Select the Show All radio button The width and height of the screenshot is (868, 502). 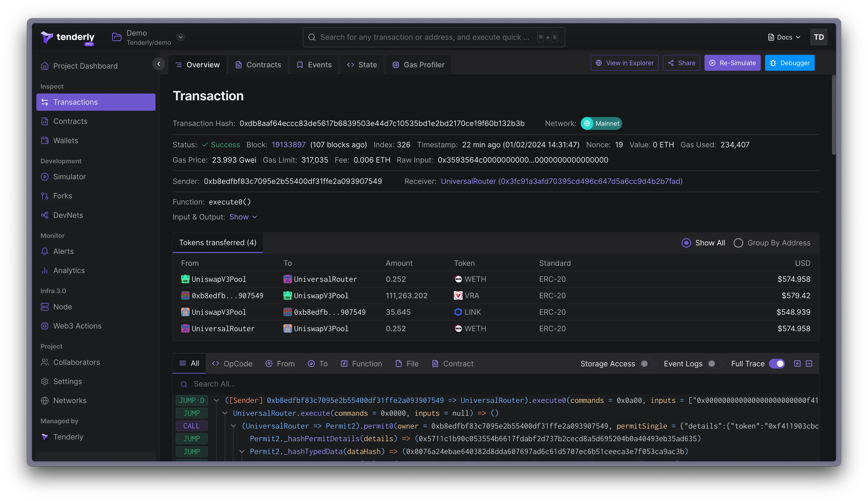(686, 243)
